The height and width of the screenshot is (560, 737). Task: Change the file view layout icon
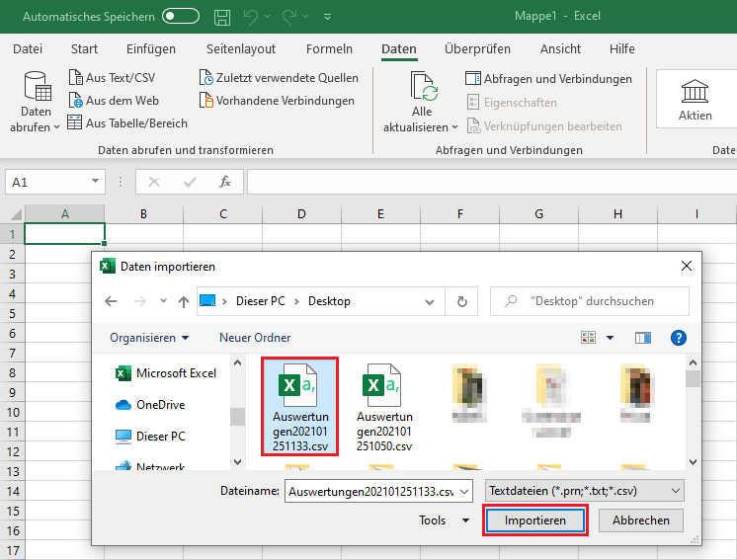click(x=588, y=338)
